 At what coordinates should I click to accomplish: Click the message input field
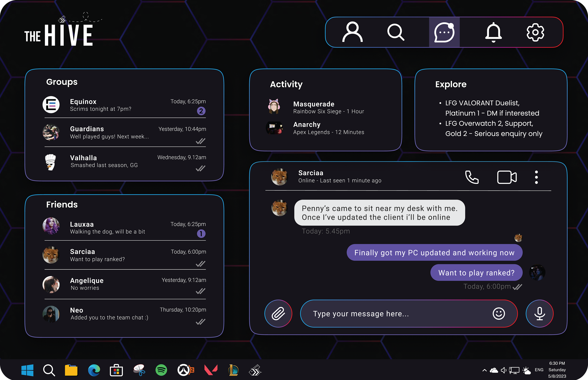tap(409, 314)
